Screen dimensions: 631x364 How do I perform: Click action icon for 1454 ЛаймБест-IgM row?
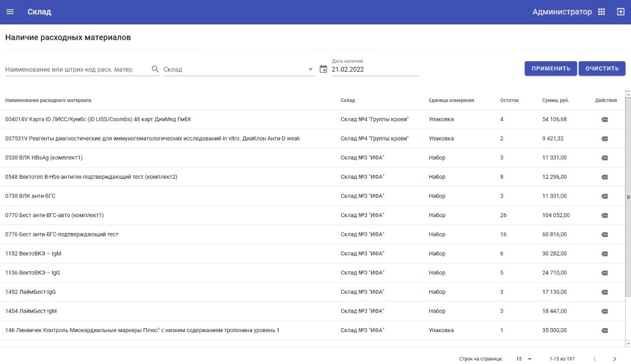(605, 311)
